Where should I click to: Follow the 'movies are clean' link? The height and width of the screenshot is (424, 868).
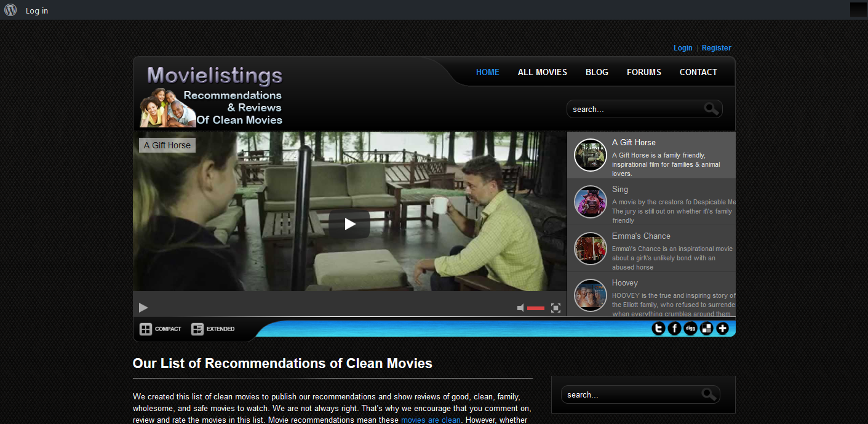[431, 419]
